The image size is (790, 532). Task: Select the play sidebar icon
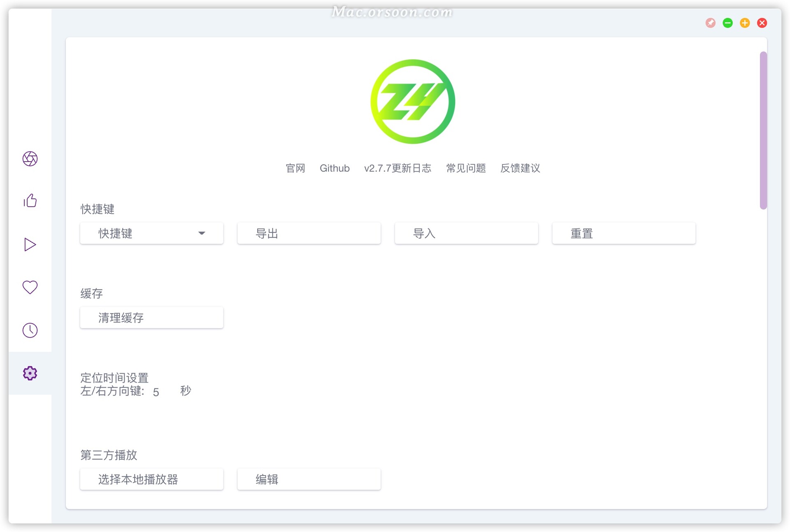tap(29, 245)
